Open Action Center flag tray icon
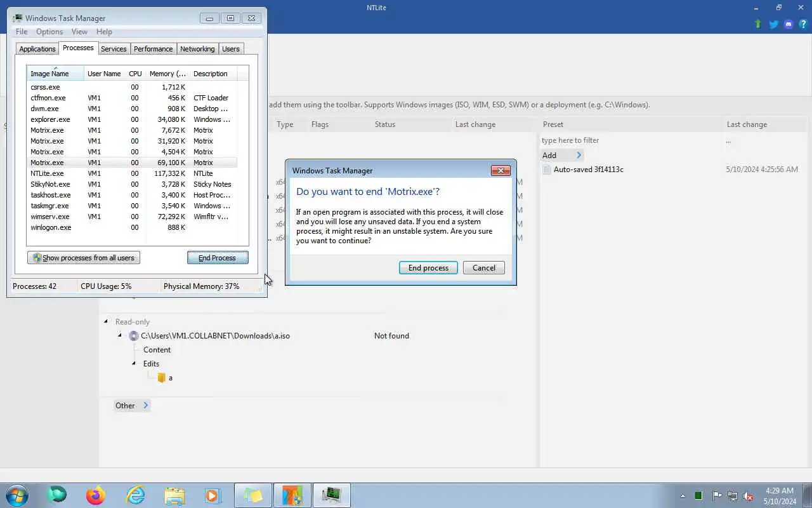This screenshot has width=812, height=508. (x=717, y=496)
